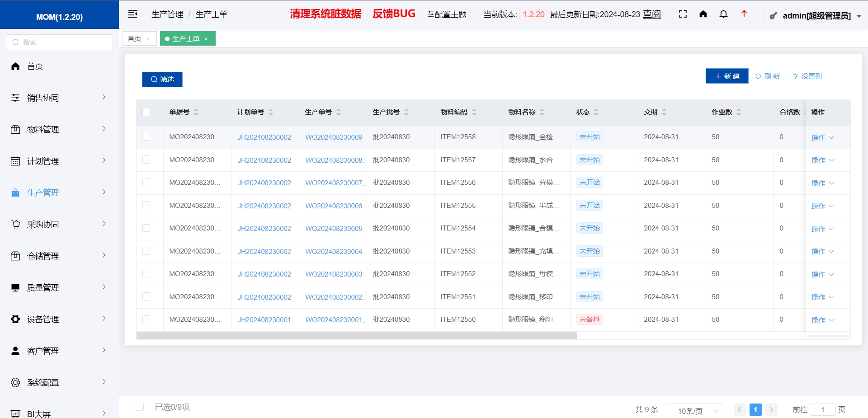
Task: Open 质量管理 sidebar menu
Action: pyautogui.click(x=59, y=288)
